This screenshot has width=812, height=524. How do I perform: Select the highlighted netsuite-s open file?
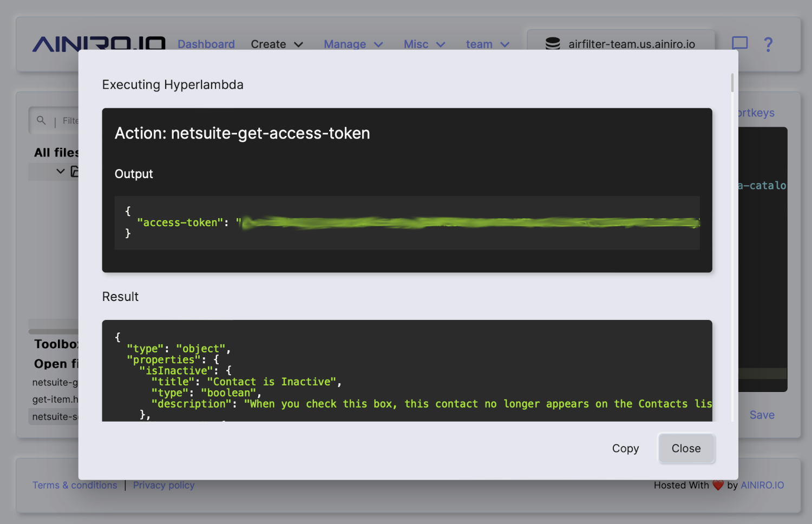[54, 416]
